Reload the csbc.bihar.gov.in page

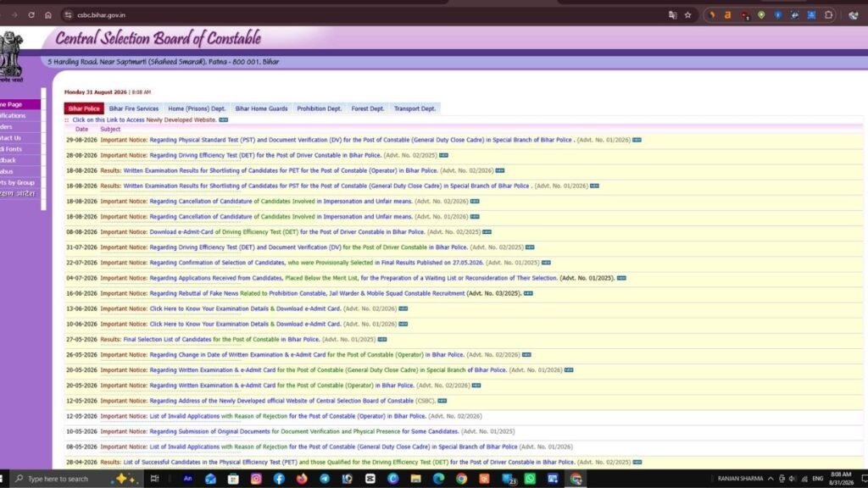pyautogui.click(x=31, y=15)
